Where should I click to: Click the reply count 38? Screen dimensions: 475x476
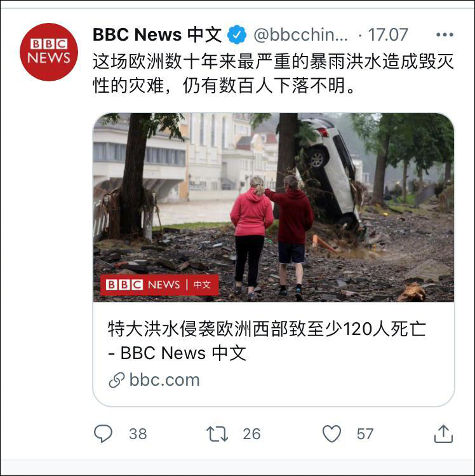[138, 434]
